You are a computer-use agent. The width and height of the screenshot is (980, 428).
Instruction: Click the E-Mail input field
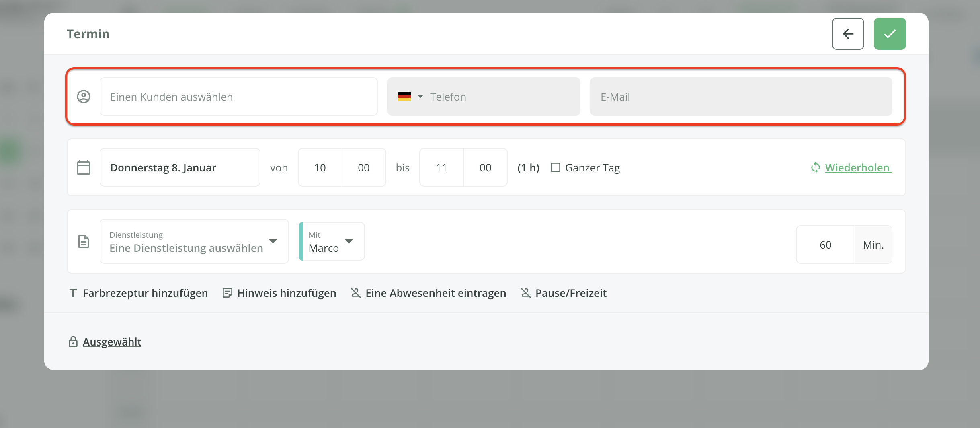pos(740,97)
